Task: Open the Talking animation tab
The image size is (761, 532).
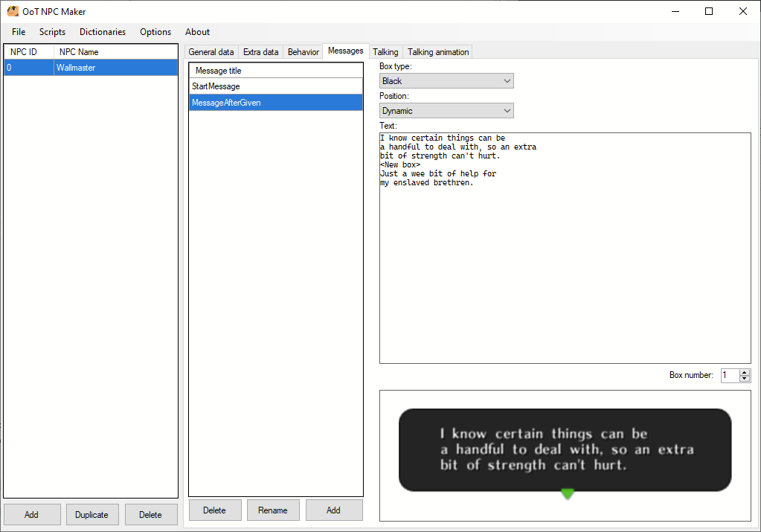Action: pyautogui.click(x=437, y=51)
